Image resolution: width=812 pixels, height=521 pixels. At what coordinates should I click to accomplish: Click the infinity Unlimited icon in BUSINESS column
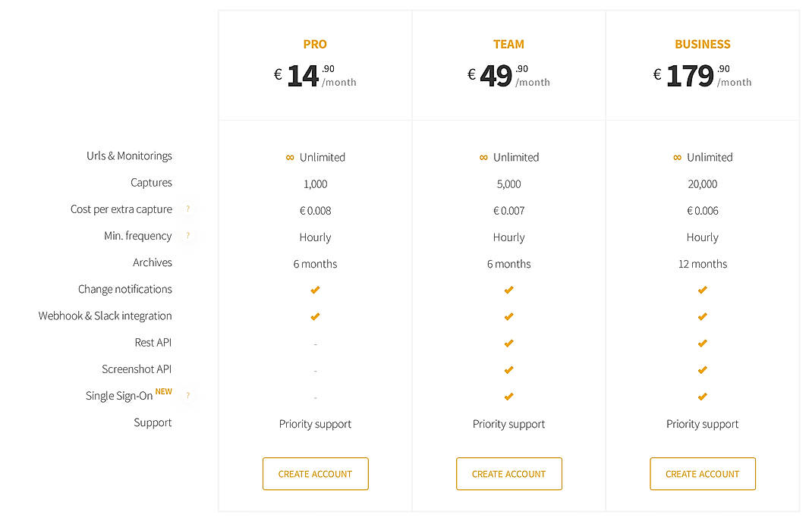point(677,157)
